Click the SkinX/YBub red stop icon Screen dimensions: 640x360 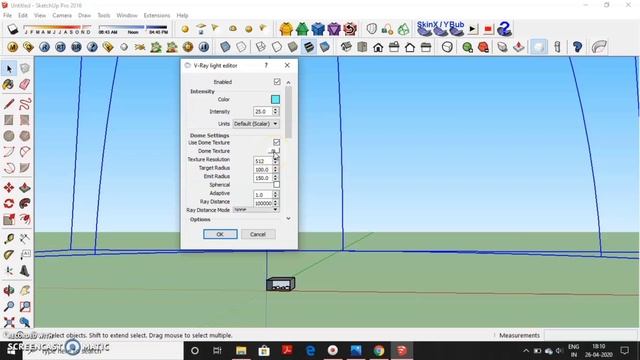tap(488, 29)
